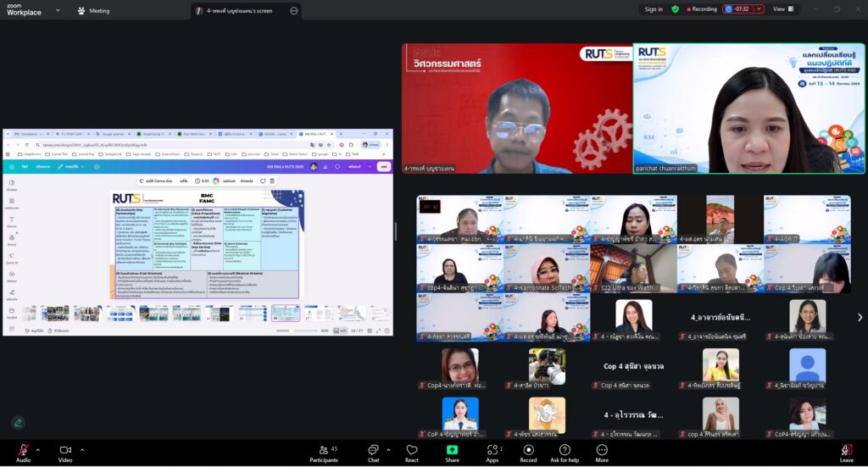Viewport: 868px width, 467px height.
Task: Expand Video options caret
Action: point(82,450)
